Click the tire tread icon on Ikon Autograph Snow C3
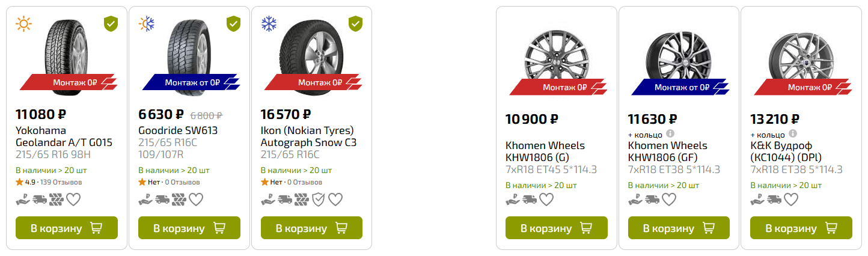The image size is (868, 256). click(x=302, y=200)
